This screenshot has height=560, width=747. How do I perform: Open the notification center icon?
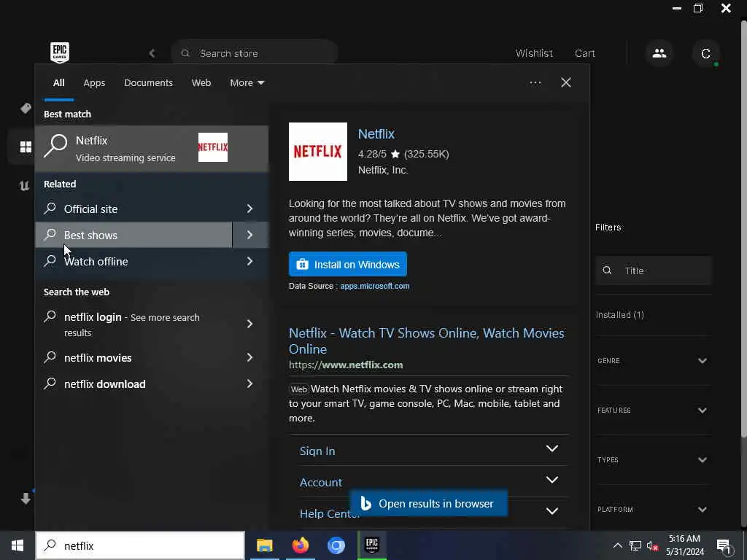coord(724,546)
